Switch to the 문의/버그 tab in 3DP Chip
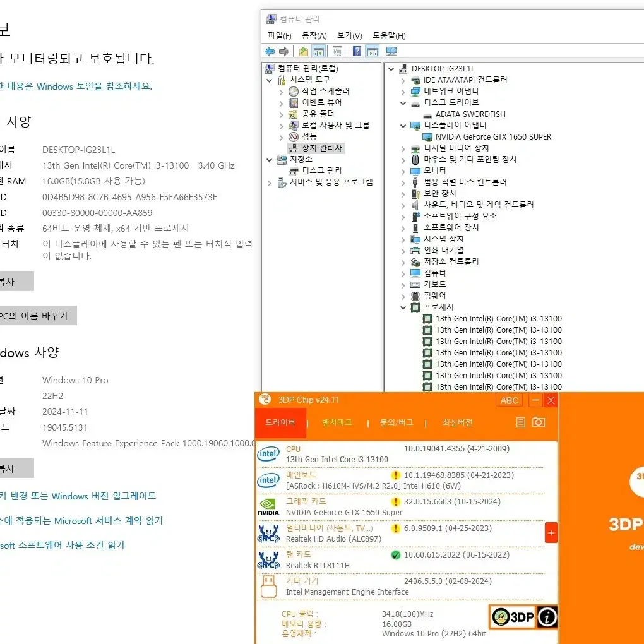Viewport: 644px width, 644px height. click(x=397, y=422)
